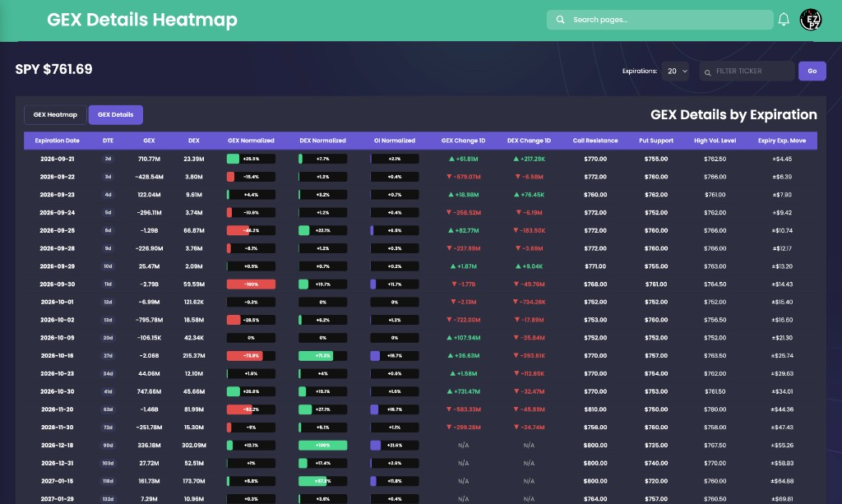Click the 11d DTE badge

coord(108,284)
